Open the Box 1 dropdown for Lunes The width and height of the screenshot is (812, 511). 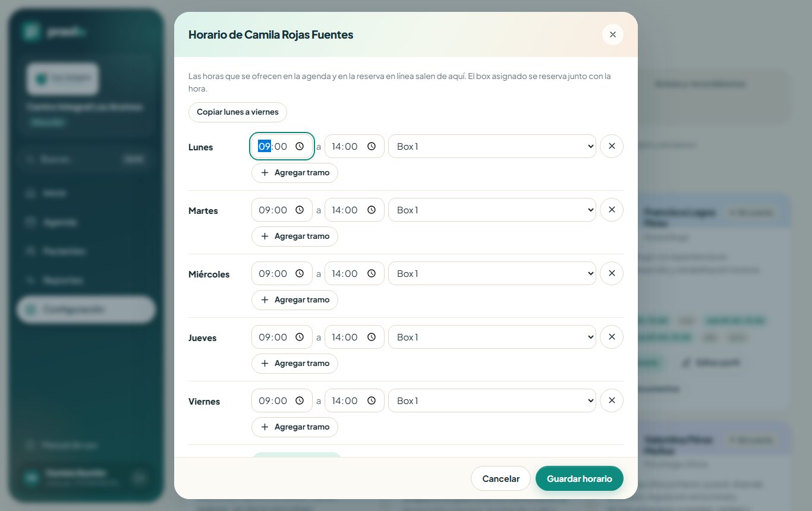click(x=492, y=146)
